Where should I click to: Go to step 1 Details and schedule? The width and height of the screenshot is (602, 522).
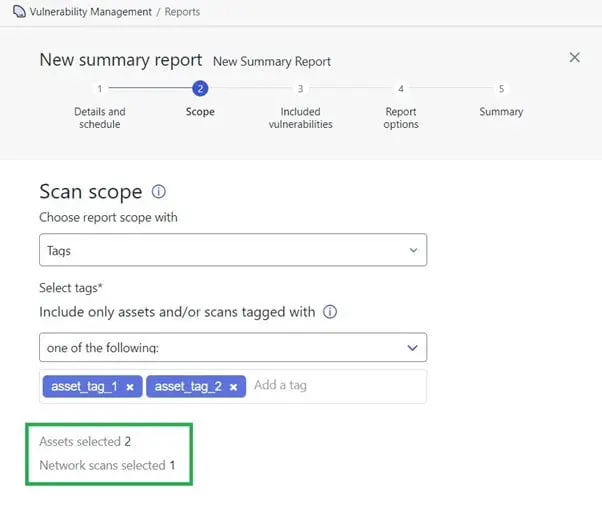pyautogui.click(x=100, y=105)
